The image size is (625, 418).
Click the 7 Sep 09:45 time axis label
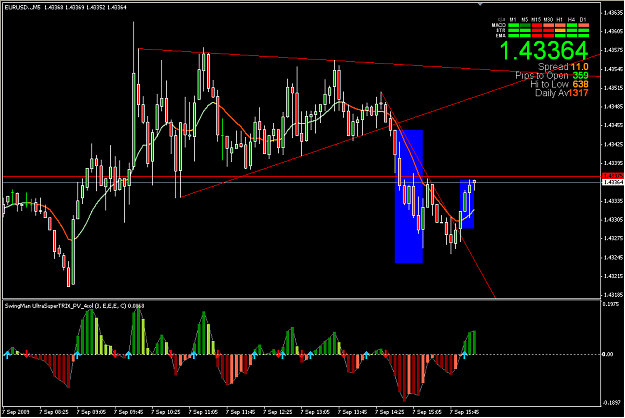point(129,411)
